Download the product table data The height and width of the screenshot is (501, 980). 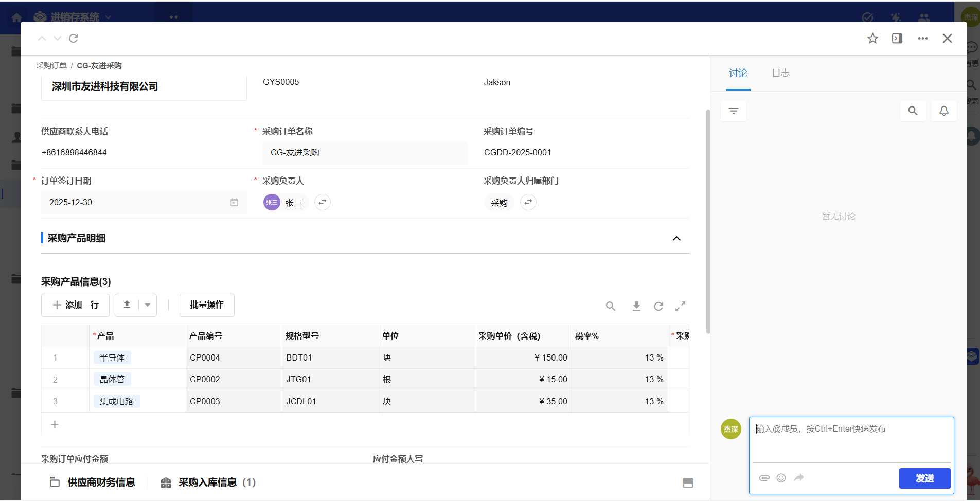(636, 306)
